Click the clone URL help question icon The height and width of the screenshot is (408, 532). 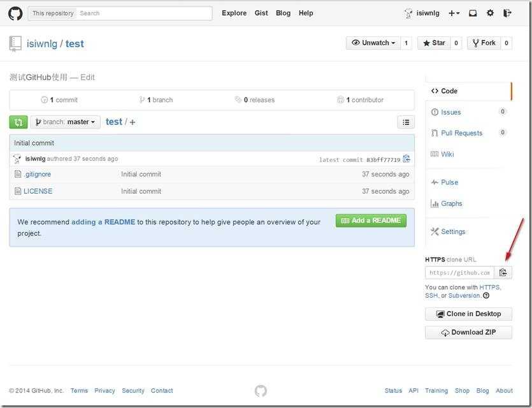[486, 295]
